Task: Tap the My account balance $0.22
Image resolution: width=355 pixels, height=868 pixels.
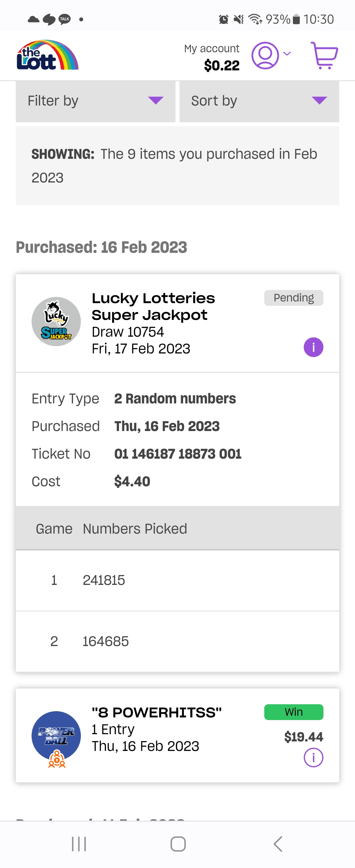Action: (222, 65)
